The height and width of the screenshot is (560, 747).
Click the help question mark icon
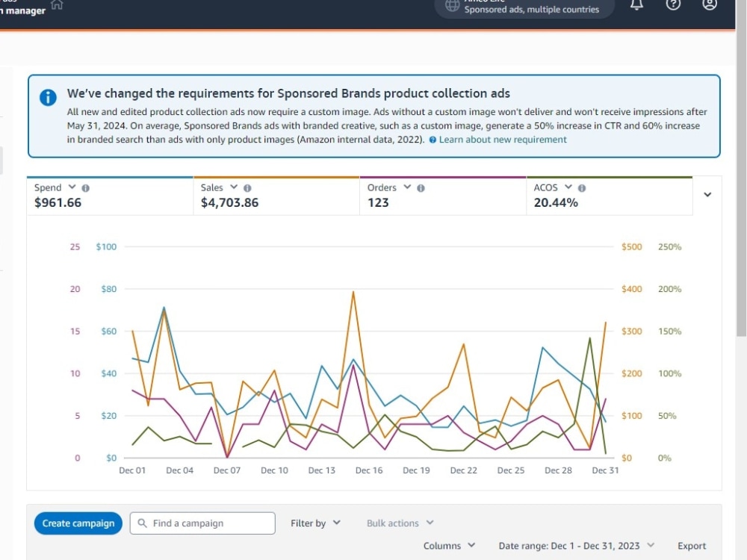tap(673, 4)
